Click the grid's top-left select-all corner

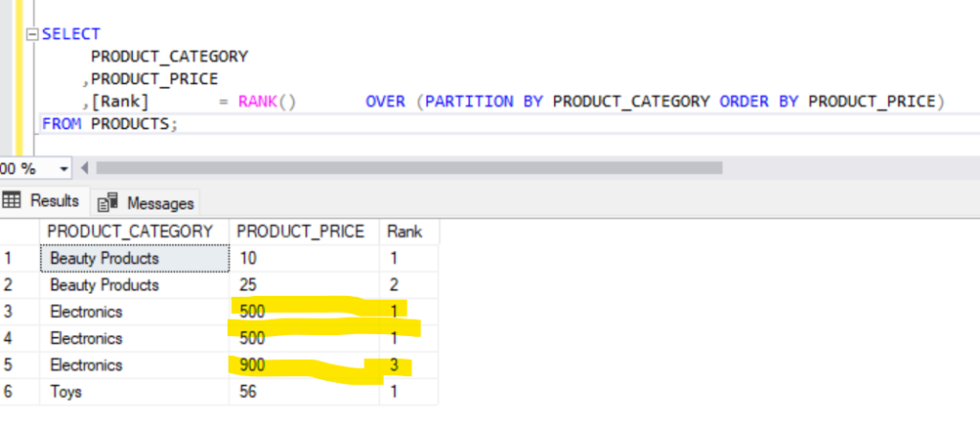(19, 232)
